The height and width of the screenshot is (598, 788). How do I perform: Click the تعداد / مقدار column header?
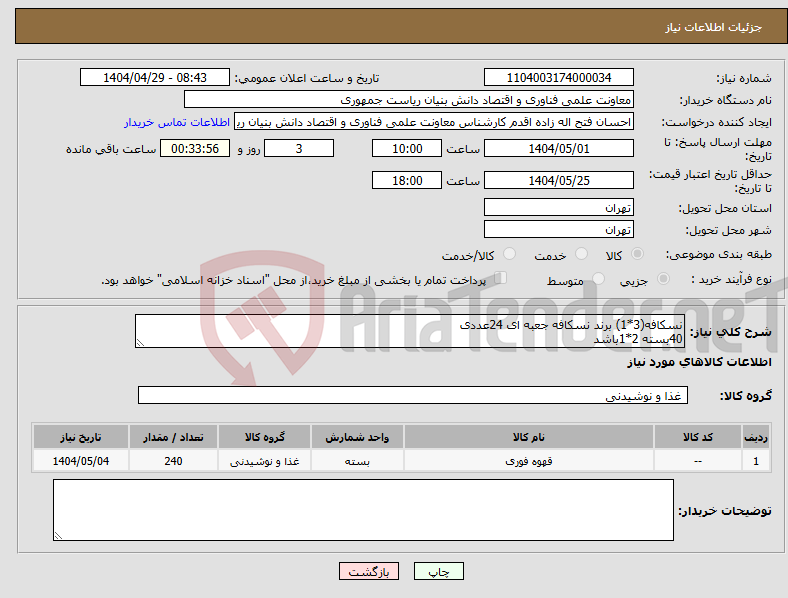(x=173, y=437)
